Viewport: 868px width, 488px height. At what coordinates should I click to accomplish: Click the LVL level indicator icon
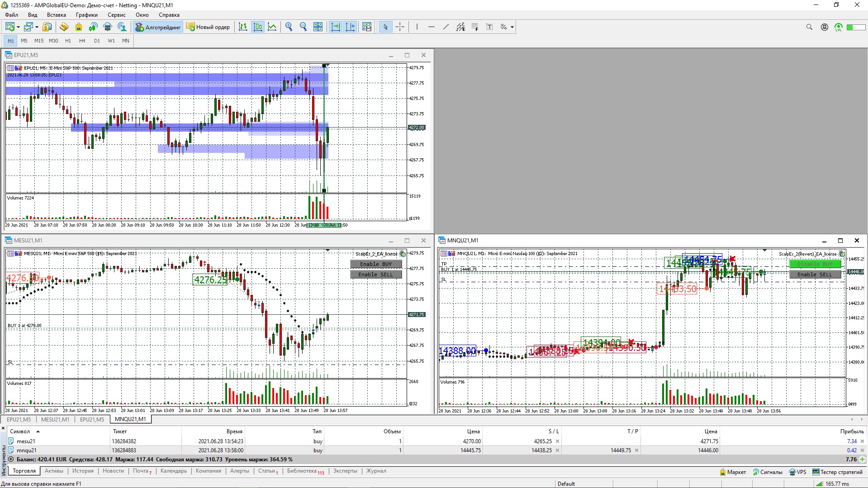pos(839,28)
